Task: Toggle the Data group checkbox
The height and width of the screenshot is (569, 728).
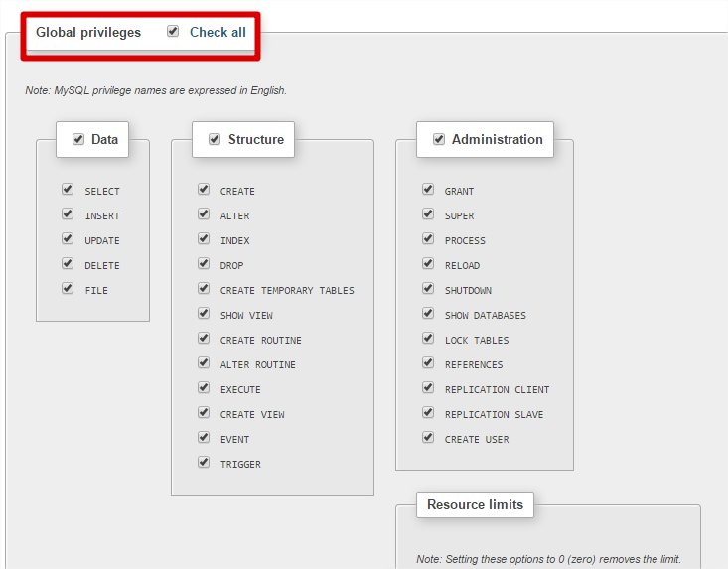Action: pos(78,140)
